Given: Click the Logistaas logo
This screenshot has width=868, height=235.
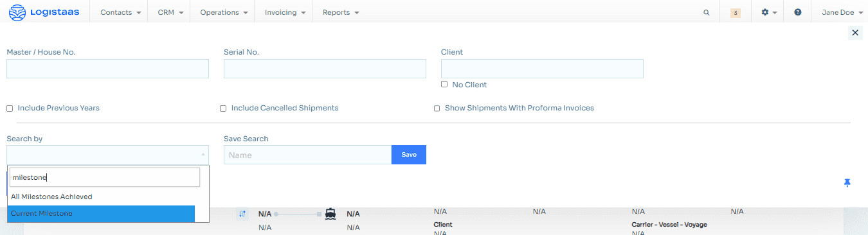Looking at the screenshot, I should coord(44,12).
